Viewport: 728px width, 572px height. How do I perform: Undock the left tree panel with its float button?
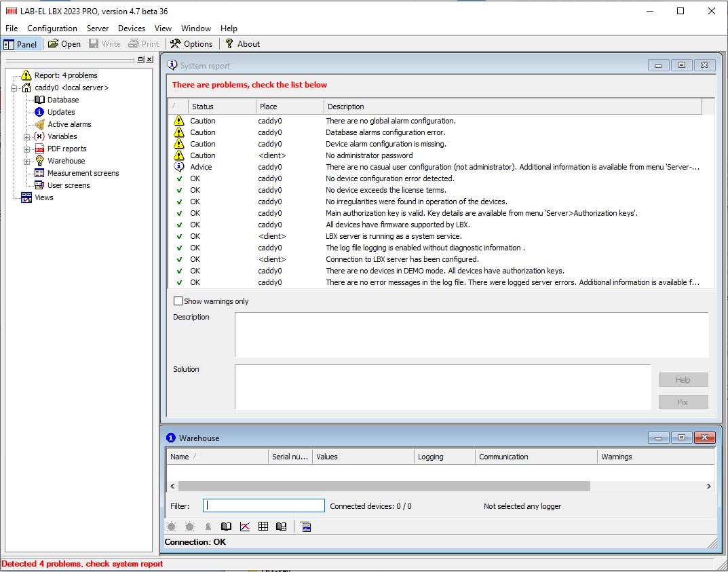(x=140, y=60)
